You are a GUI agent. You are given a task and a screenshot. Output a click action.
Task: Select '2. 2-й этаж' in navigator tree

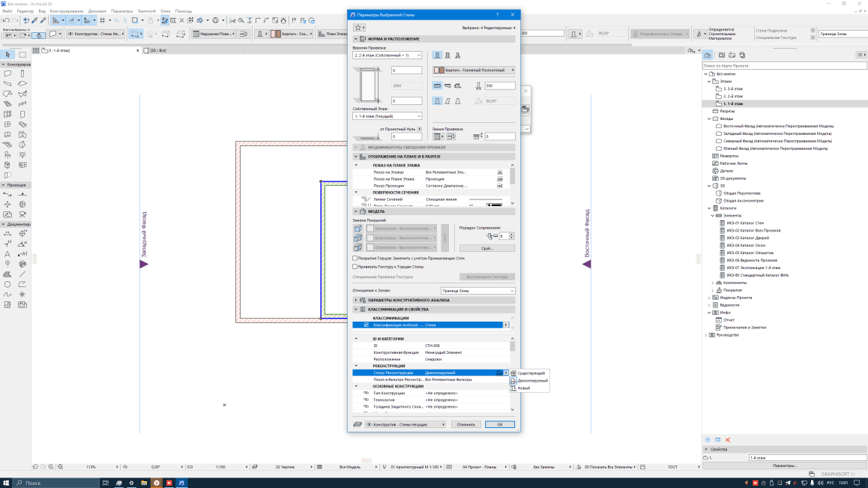click(733, 97)
